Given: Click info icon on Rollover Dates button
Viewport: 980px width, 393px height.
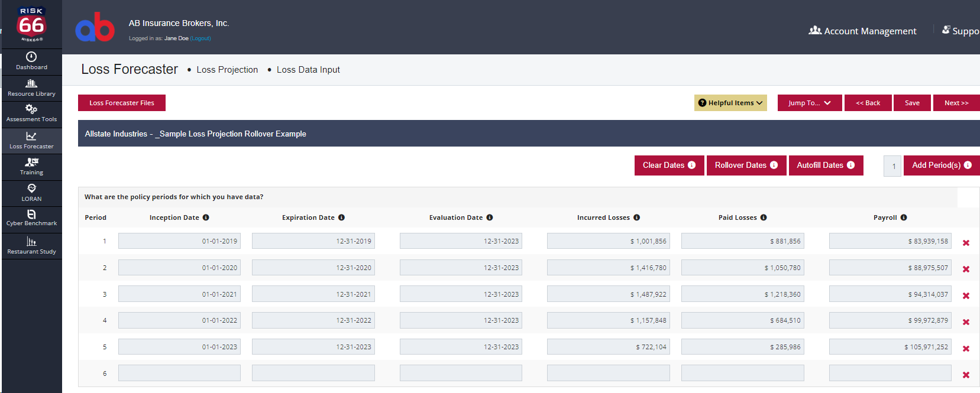Looking at the screenshot, I should point(774,165).
